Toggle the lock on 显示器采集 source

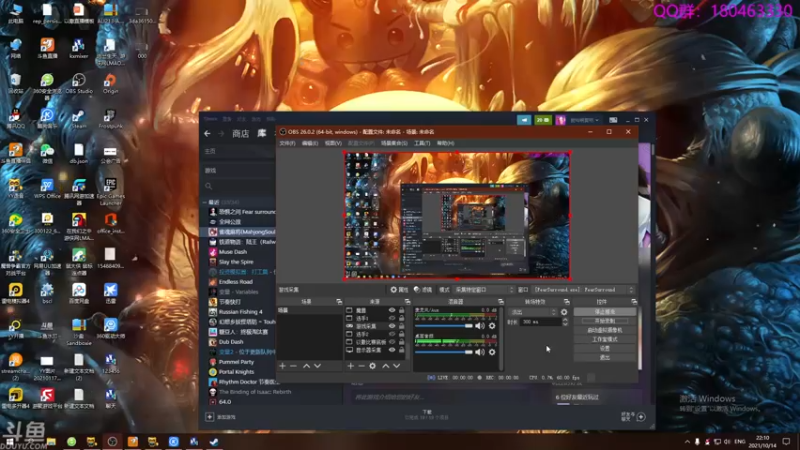[x=402, y=350]
